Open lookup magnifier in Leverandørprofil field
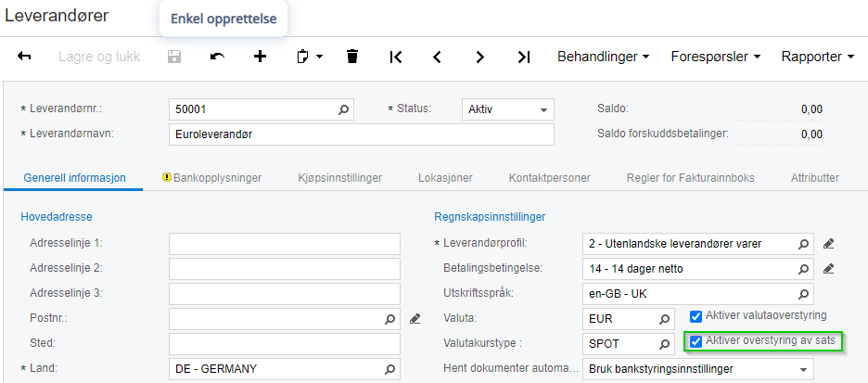Image resolution: width=868 pixels, height=383 pixels. tap(803, 244)
